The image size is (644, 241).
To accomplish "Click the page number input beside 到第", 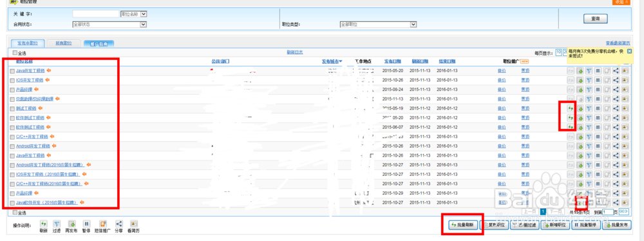I will (607, 212).
